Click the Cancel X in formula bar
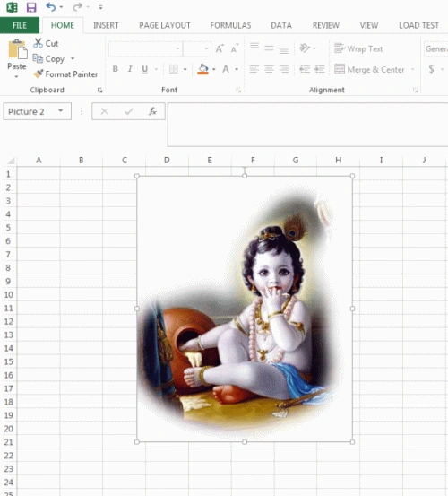The image size is (448, 496). [x=104, y=111]
